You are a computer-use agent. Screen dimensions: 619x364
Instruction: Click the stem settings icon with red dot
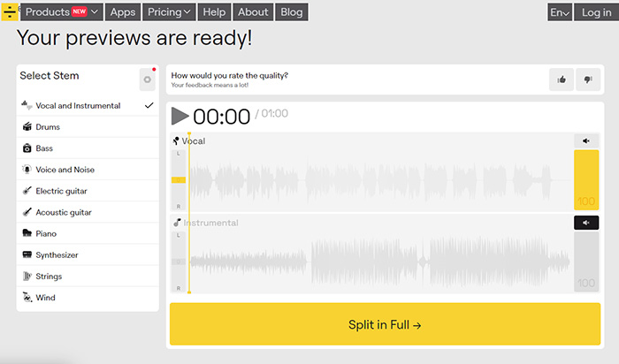pos(148,80)
